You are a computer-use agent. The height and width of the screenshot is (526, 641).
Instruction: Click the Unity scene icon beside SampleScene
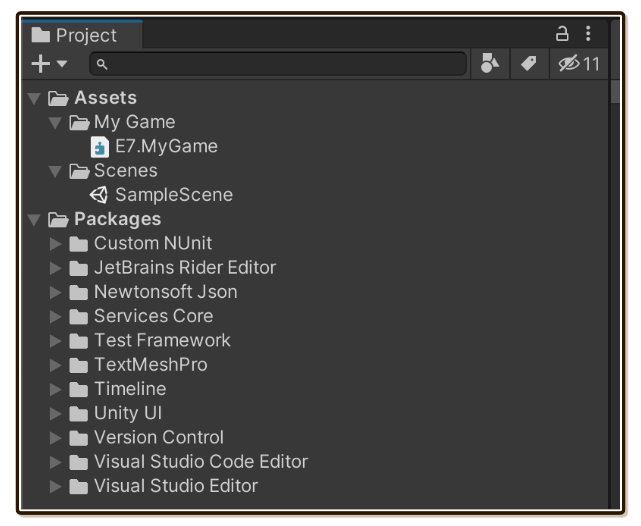[99, 195]
